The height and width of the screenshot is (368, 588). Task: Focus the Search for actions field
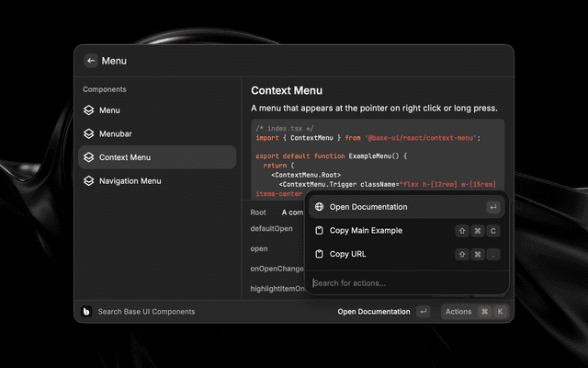(404, 283)
